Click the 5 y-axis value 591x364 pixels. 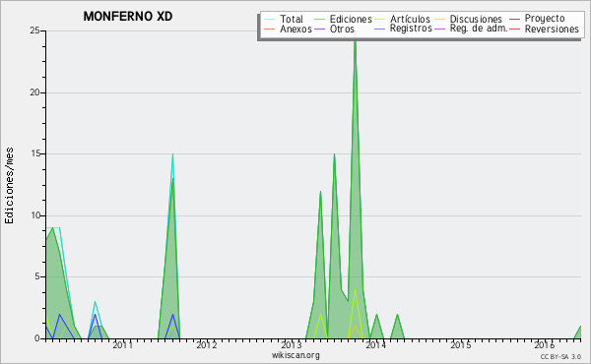37,277
